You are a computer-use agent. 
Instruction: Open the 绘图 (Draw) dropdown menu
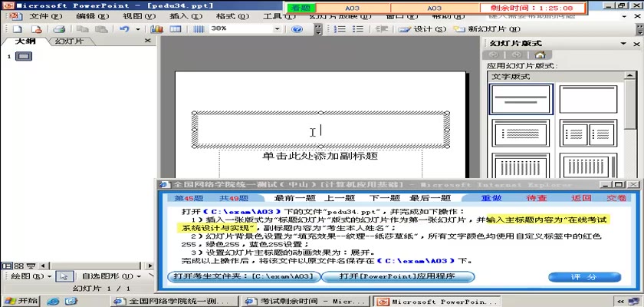click(32, 276)
